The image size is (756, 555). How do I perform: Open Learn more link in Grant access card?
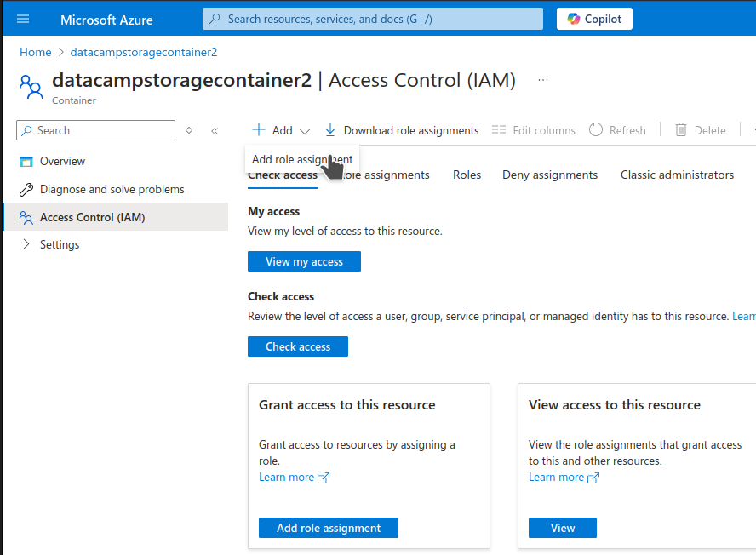[286, 477]
